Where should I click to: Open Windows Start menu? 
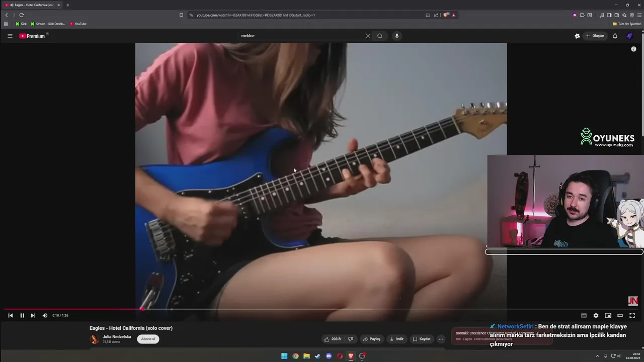tap(284, 356)
